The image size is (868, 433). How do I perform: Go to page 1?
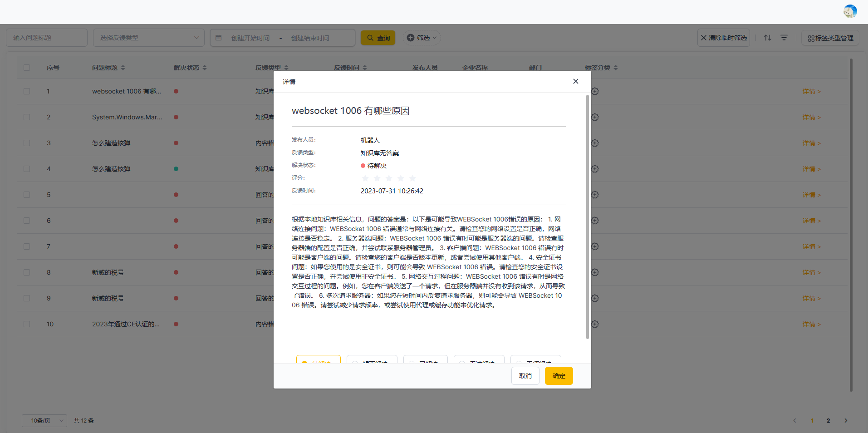(812, 421)
